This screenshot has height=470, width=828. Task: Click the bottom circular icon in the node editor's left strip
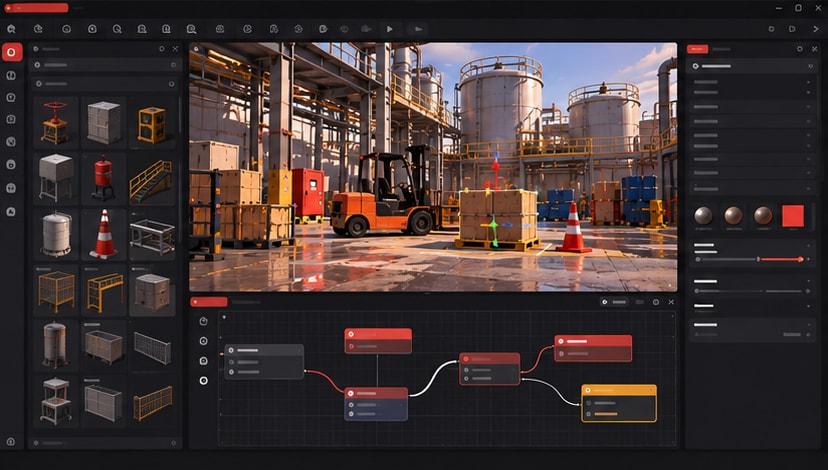coord(203,381)
